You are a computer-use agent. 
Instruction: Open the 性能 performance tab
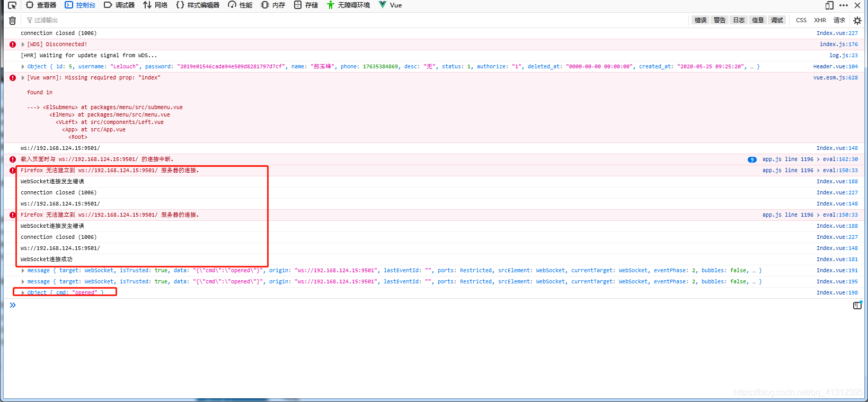(x=240, y=5)
